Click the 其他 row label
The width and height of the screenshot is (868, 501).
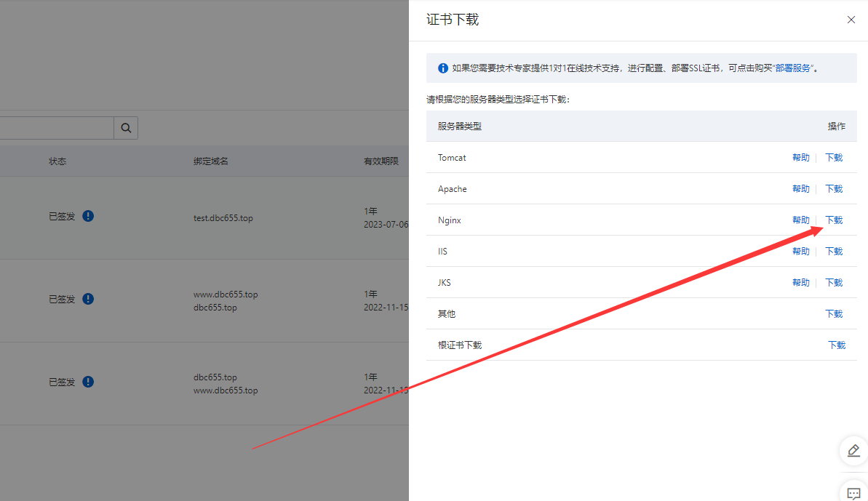coord(447,314)
